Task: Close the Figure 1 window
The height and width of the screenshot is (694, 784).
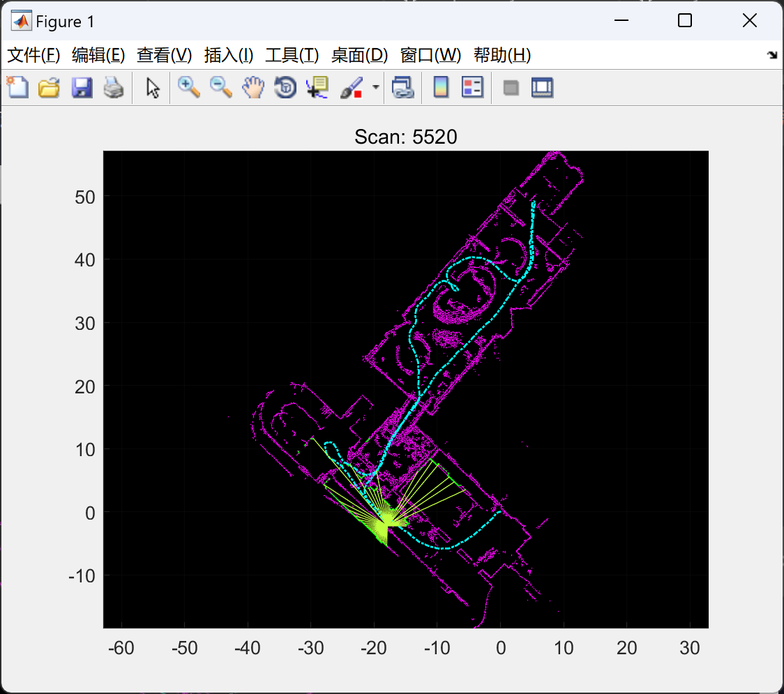Action: click(750, 20)
